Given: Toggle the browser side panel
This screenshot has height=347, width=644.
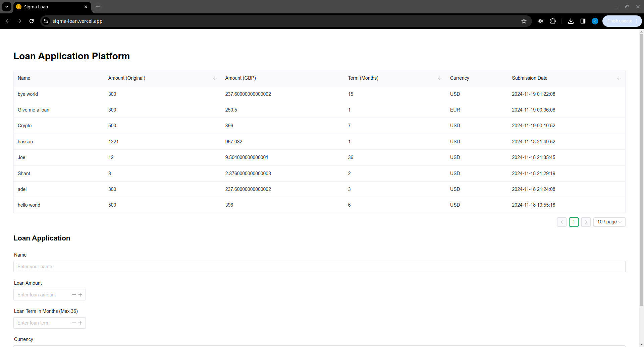Looking at the screenshot, I should pos(583,21).
